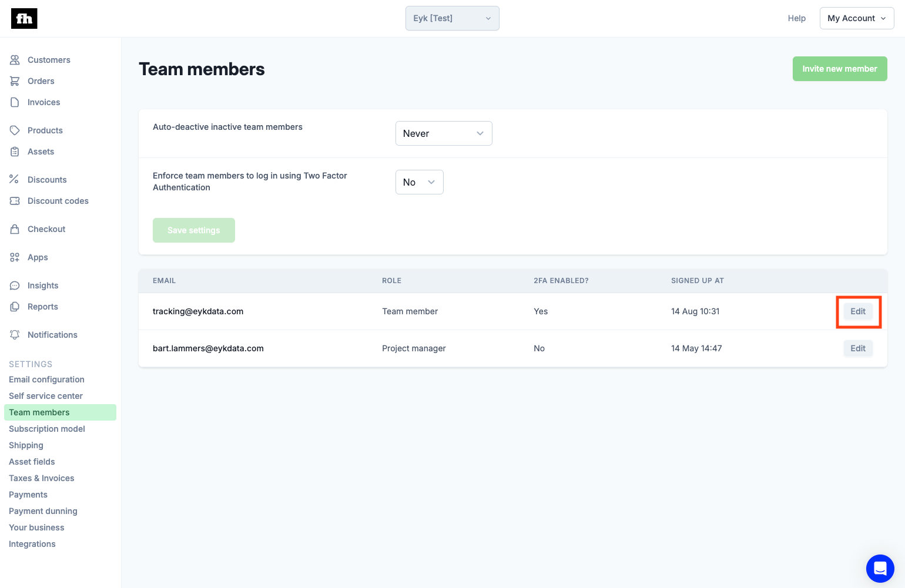Open Self service center settings
Screen dimensions: 905x588
click(x=46, y=396)
